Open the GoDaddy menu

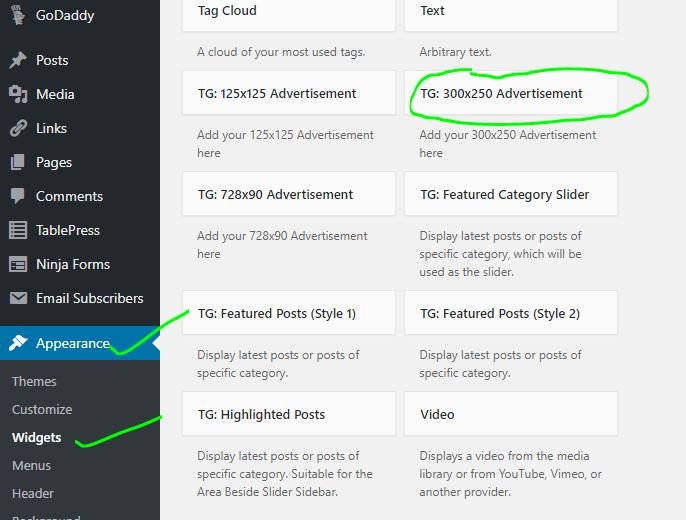(80, 15)
